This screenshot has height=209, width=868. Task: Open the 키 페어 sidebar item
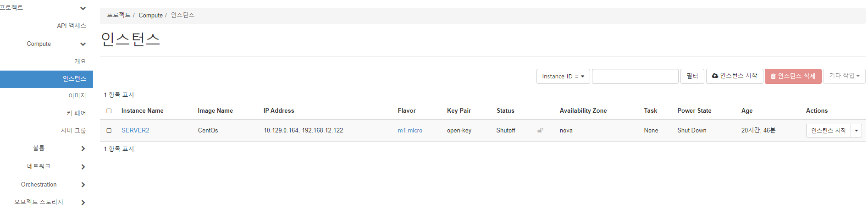pos(76,113)
